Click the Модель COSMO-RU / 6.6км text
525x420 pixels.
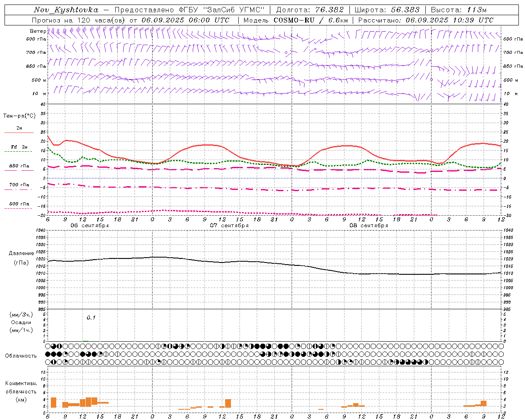tap(296, 20)
